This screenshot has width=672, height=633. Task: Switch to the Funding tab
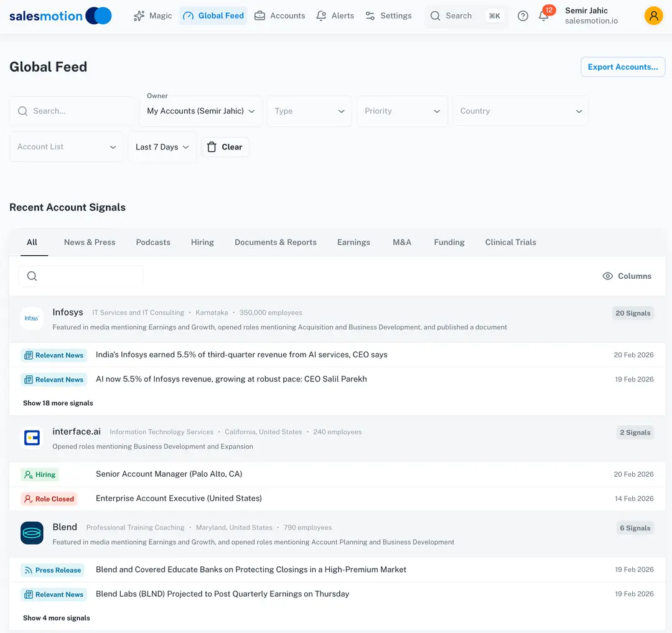click(x=449, y=242)
